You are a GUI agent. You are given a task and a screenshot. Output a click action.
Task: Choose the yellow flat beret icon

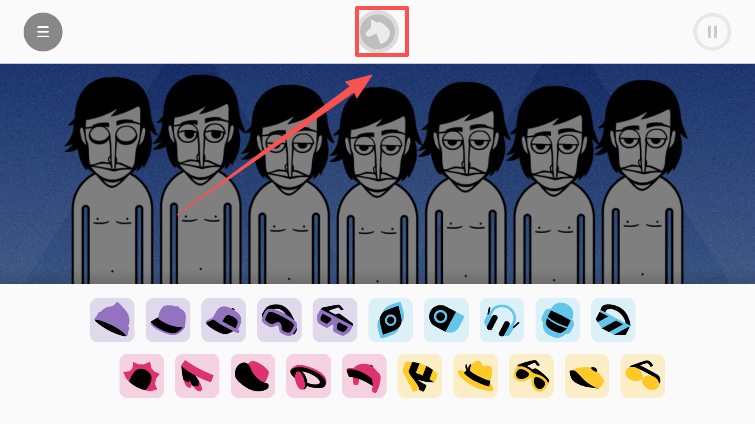pos(587,376)
